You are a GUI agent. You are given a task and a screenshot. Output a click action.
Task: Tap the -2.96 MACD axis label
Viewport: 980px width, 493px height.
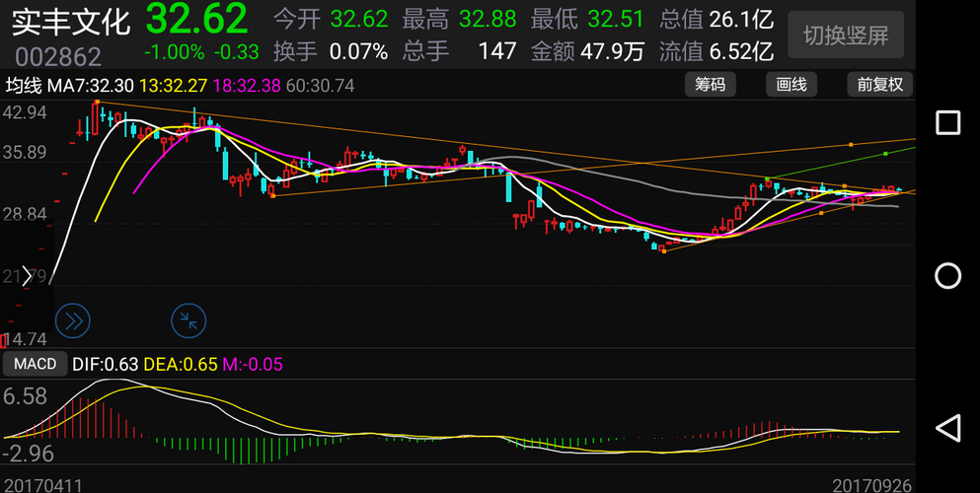[x=29, y=453]
